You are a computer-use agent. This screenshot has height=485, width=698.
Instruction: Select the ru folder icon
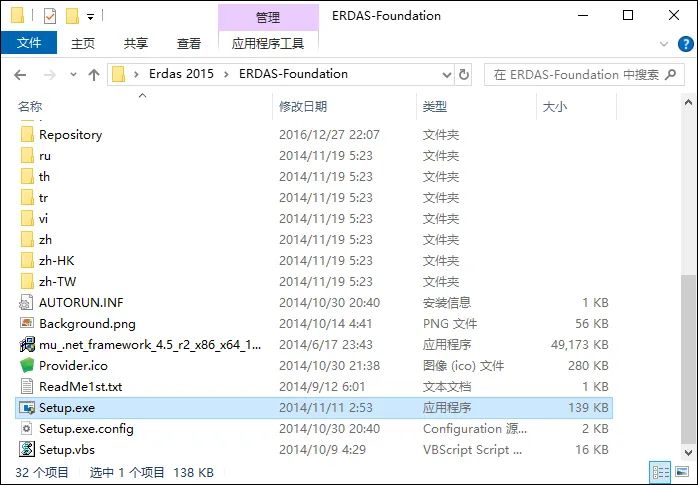pos(27,156)
